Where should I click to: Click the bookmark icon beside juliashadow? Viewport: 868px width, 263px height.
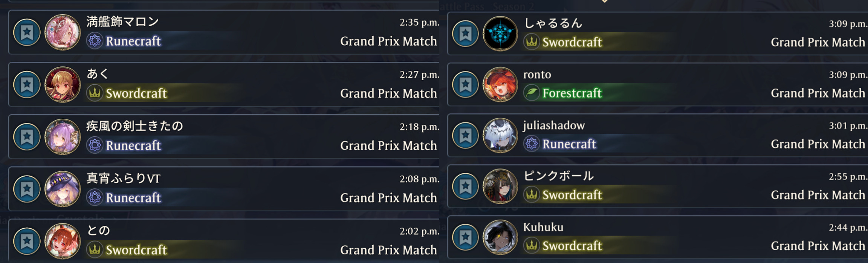coord(465,135)
